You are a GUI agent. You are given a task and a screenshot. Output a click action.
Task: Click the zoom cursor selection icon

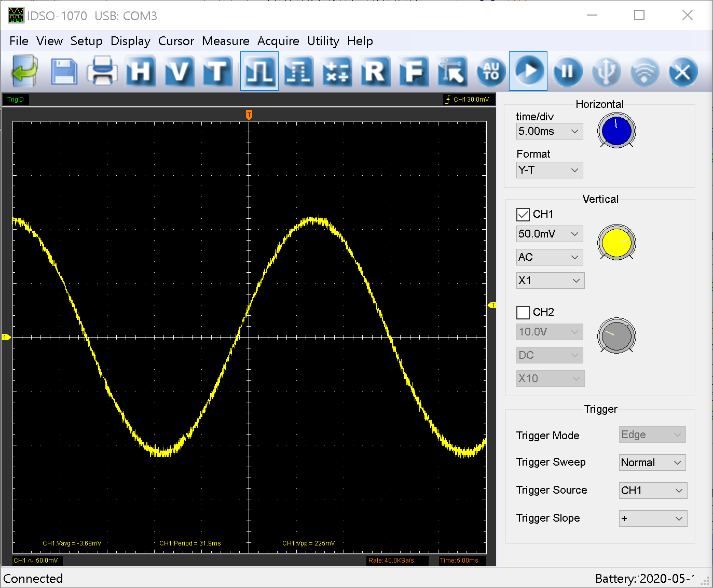[x=452, y=71]
